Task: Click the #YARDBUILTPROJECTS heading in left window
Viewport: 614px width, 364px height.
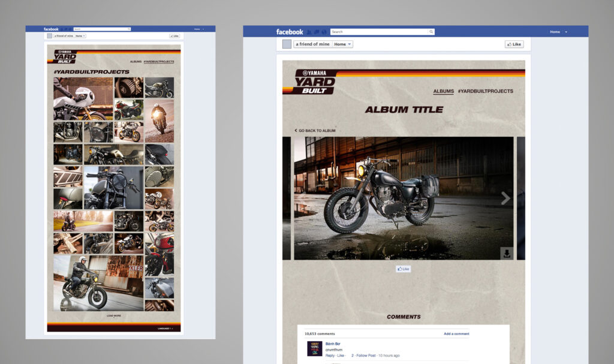Action: 92,72
